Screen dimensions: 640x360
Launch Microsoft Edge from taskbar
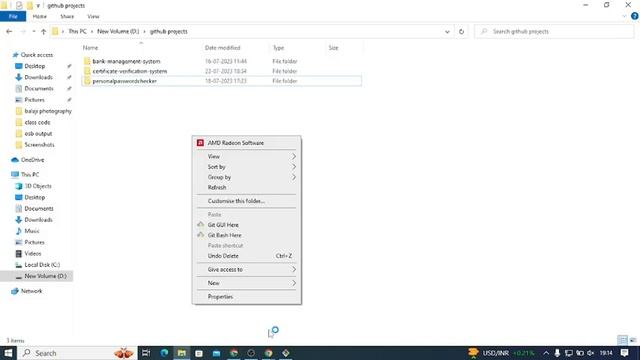(x=164, y=353)
